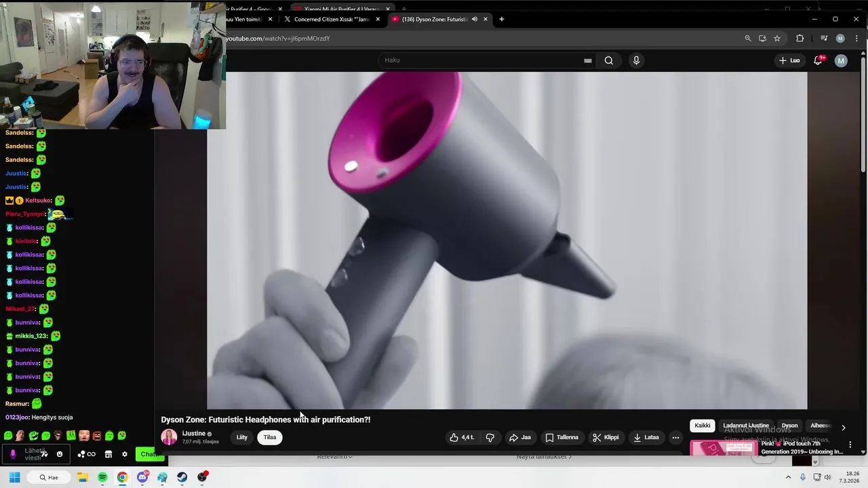Image resolution: width=868 pixels, height=488 pixels.
Task: Start voice search with microphone icon
Action: (636, 60)
